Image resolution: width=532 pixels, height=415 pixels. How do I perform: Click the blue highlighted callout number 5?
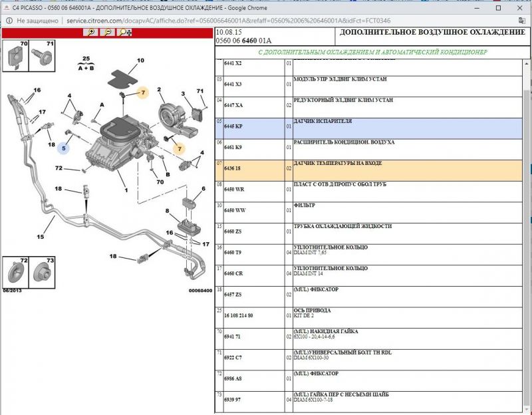click(x=65, y=148)
